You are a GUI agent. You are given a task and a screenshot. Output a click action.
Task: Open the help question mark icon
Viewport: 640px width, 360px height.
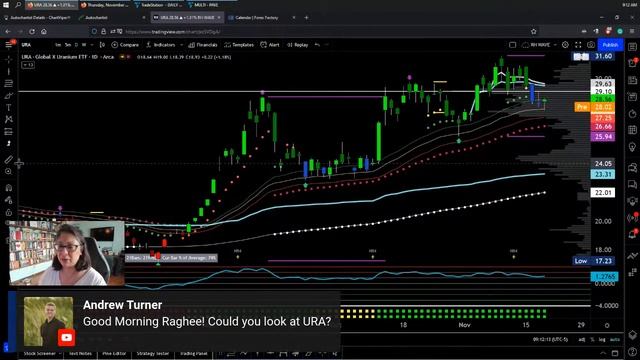coord(632,352)
